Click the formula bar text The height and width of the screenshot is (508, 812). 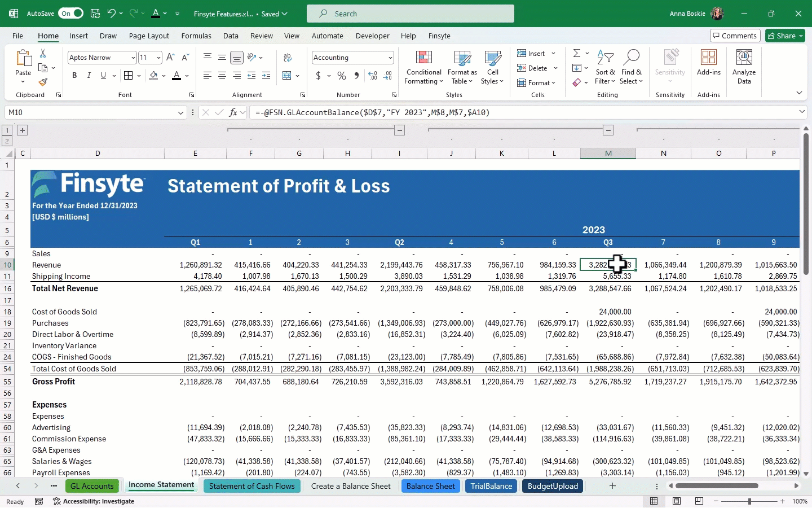pyautogui.click(x=372, y=112)
